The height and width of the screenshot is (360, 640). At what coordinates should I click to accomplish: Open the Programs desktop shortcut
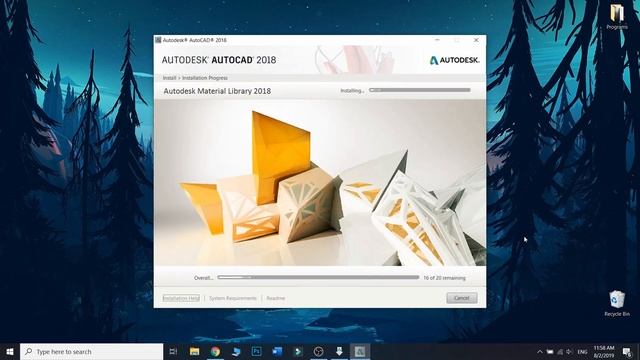click(617, 17)
